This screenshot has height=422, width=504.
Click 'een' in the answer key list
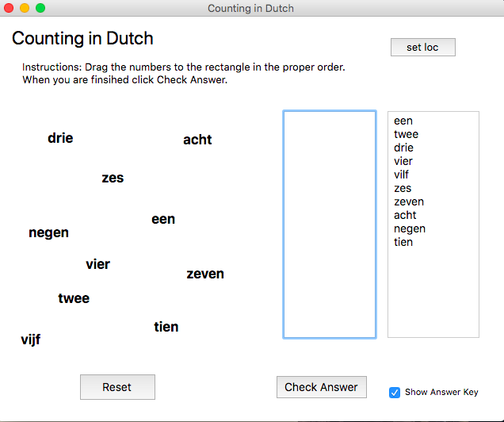click(x=403, y=121)
